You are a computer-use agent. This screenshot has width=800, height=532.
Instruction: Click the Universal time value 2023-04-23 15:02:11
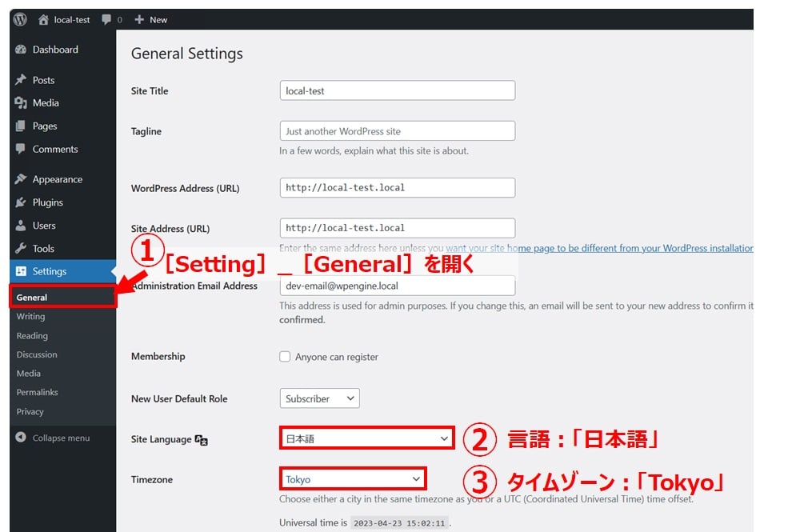[x=399, y=523]
